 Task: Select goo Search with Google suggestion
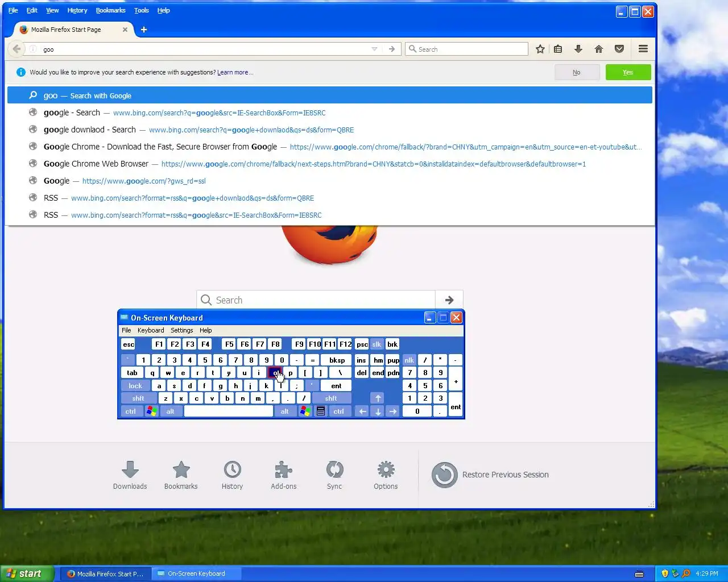pyautogui.click(x=330, y=95)
